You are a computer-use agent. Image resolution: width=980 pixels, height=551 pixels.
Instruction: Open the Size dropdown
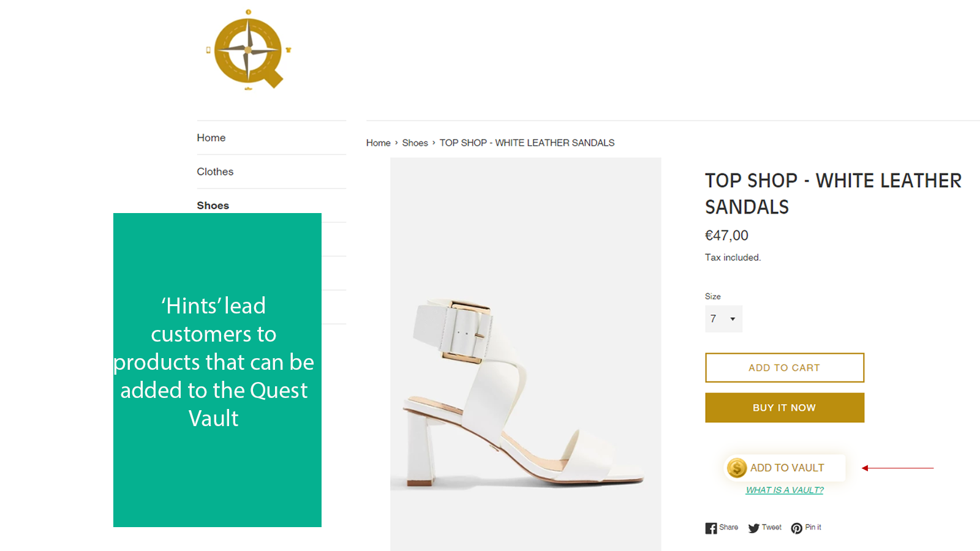[723, 319]
